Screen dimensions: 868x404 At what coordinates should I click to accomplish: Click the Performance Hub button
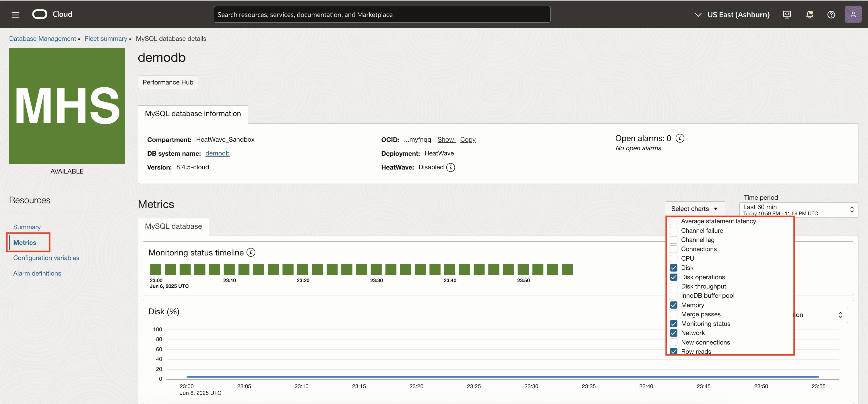click(167, 82)
